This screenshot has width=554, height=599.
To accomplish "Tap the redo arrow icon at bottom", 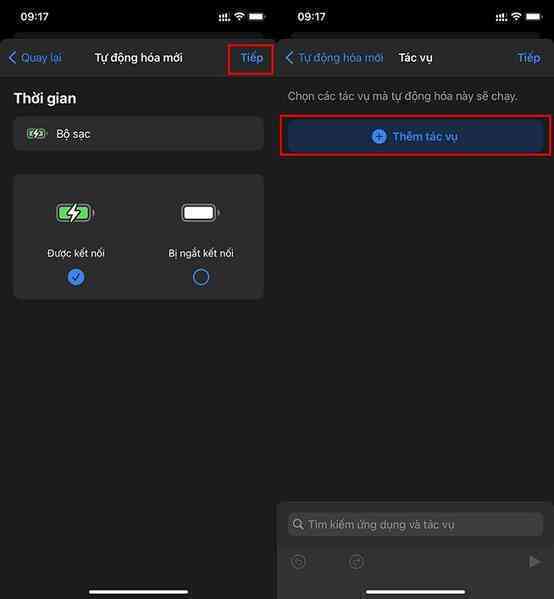I will [x=356, y=562].
